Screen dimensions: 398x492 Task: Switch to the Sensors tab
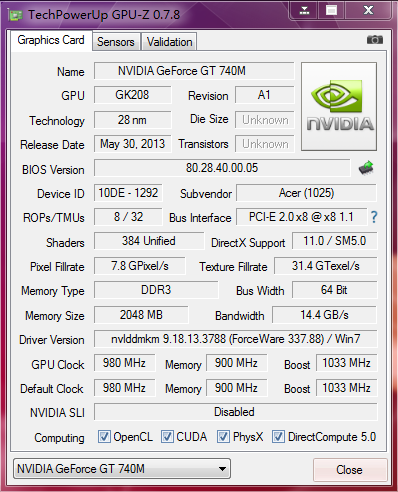tap(116, 42)
